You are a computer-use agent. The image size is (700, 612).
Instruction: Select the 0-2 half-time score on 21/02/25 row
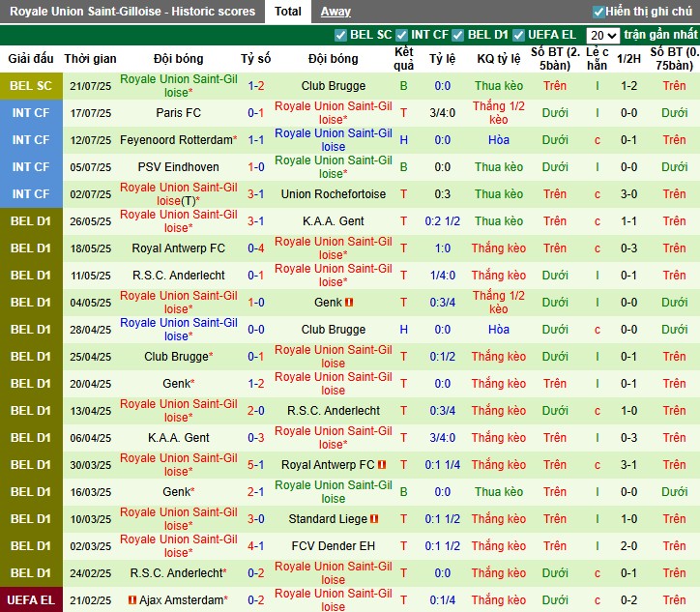coord(628,600)
